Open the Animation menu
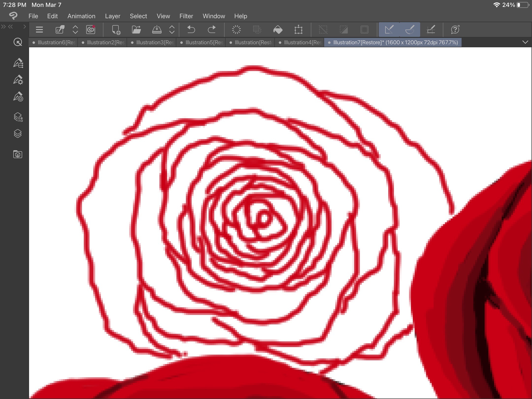This screenshot has width=532, height=399. pos(81,16)
